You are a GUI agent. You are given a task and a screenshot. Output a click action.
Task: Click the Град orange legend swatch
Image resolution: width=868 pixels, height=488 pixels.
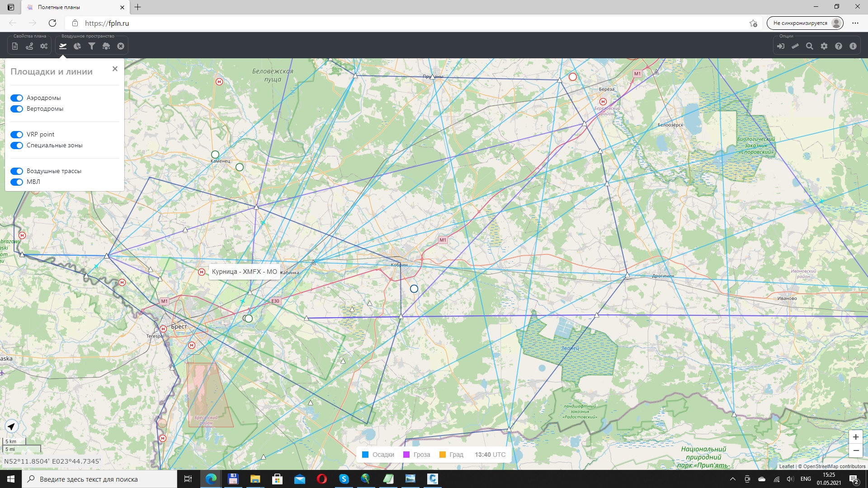[443, 455]
